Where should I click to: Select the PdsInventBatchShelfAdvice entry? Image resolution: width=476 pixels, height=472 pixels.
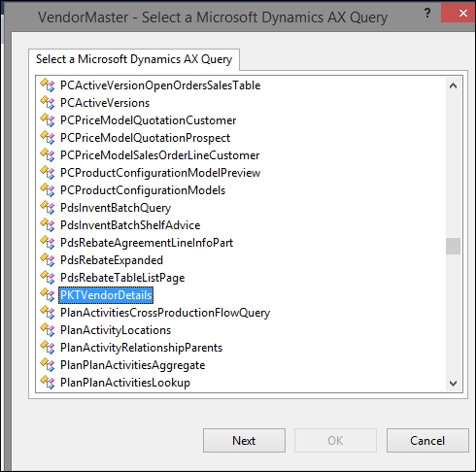130,225
